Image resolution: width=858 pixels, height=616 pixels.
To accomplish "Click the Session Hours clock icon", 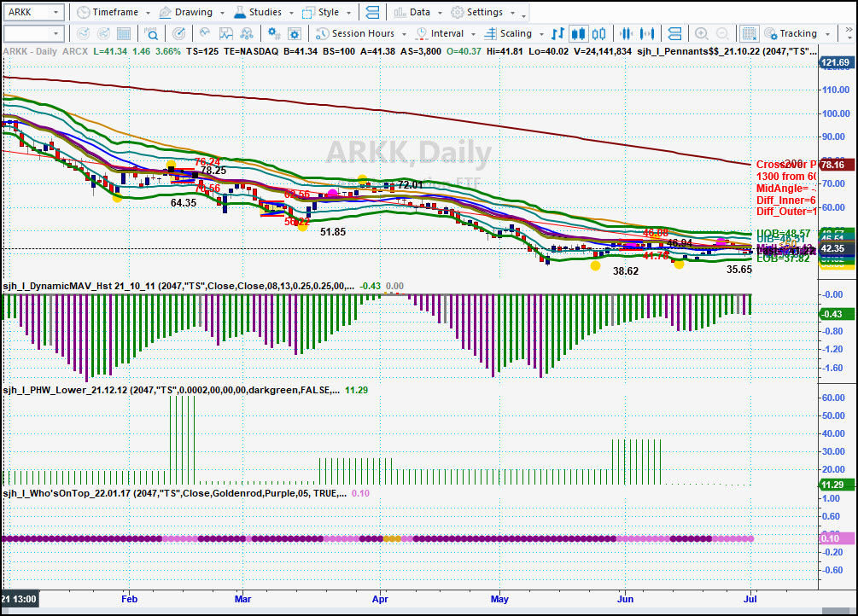I will click(323, 34).
